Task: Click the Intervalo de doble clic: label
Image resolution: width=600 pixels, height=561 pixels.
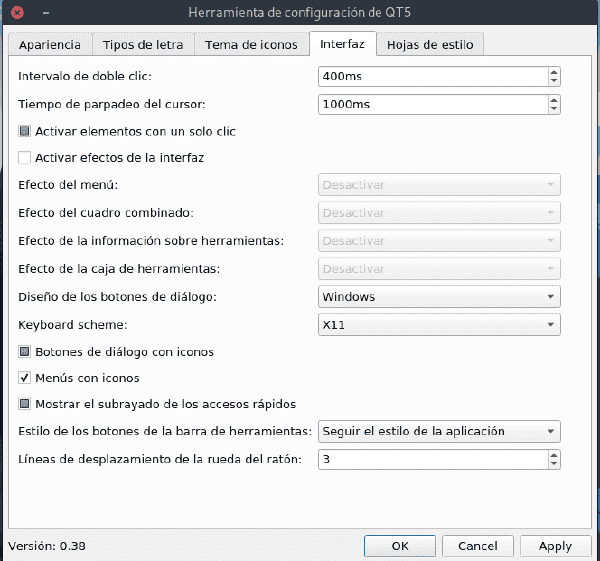Action: click(85, 76)
